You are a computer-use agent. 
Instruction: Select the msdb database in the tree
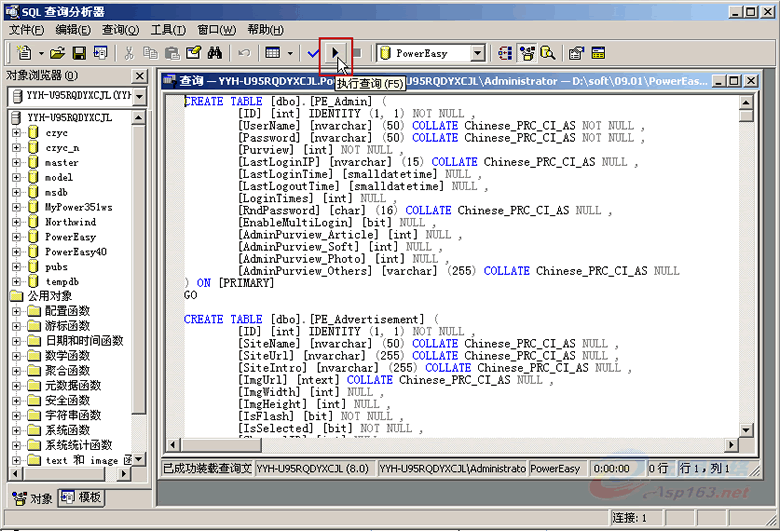click(x=56, y=193)
